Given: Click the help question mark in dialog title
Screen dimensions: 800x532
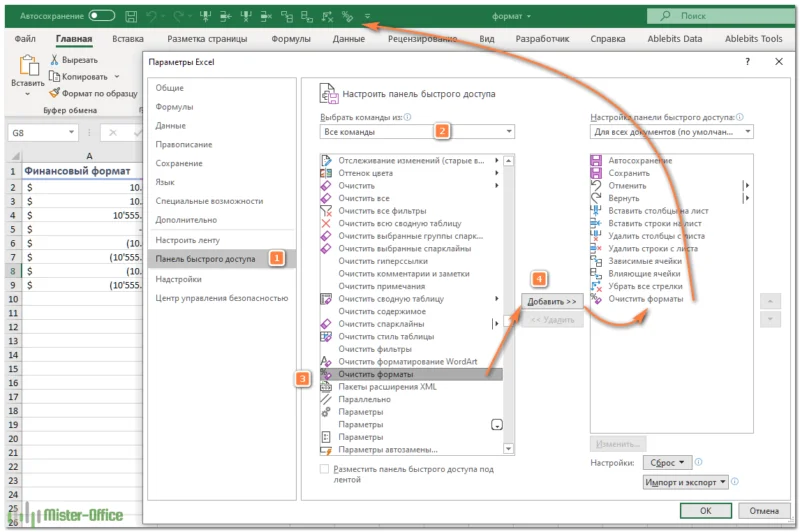Looking at the screenshot, I should [x=747, y=62].
